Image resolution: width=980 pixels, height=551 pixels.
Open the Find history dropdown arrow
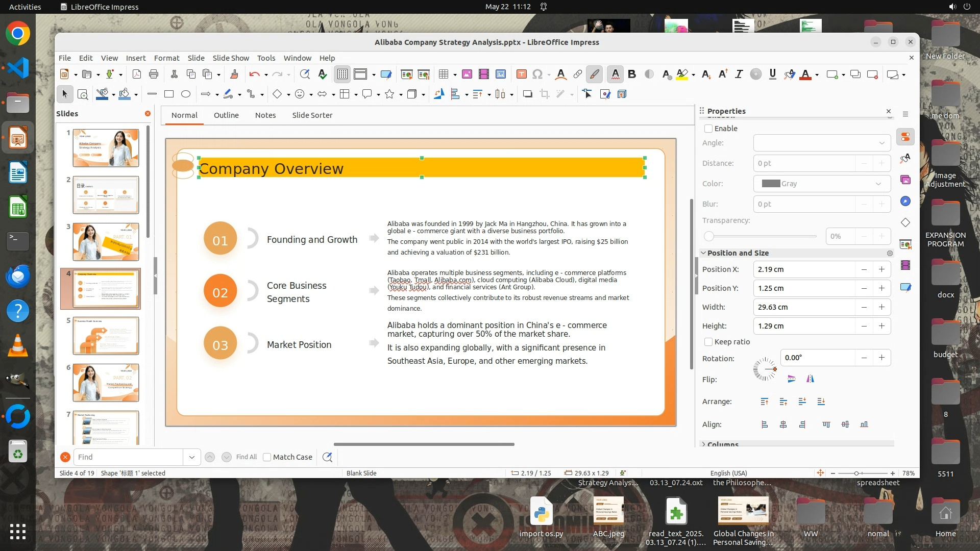coord(192,457)
